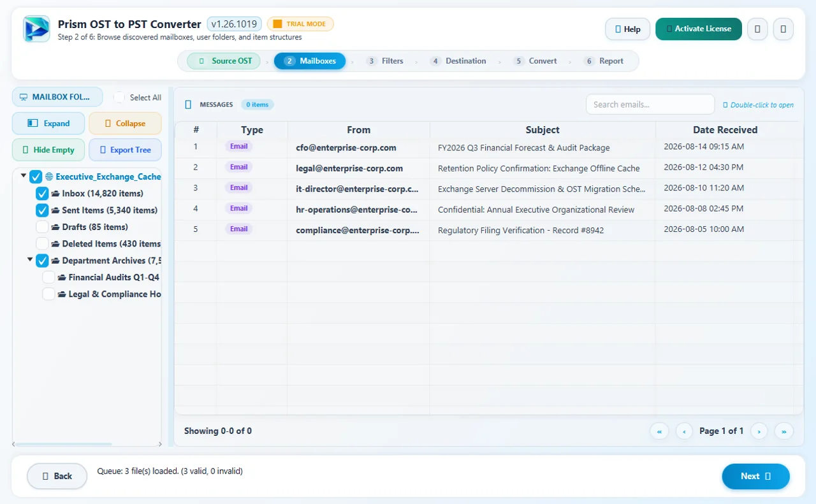The width and height of the screenshot is (816, 504).
Task: Uncheck the Executive_Exchange_Cache root checkbox
Action: click(36, 176)
